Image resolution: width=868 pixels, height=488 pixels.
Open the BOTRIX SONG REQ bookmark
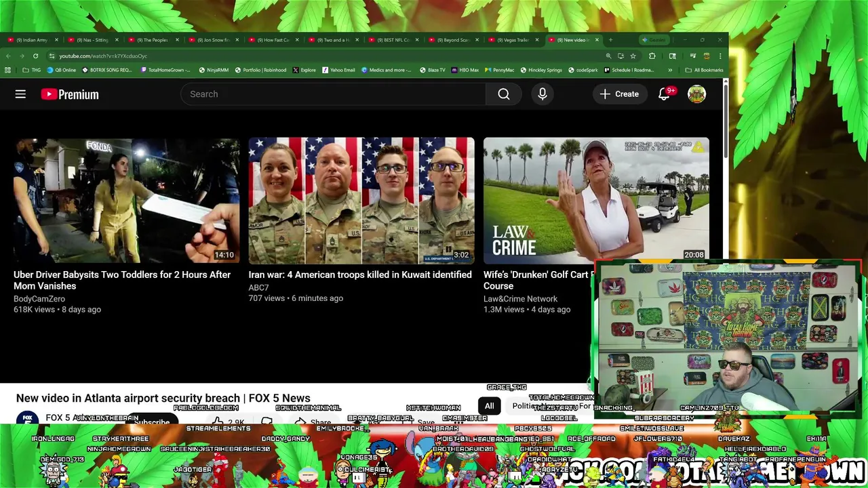pos(107,70)
